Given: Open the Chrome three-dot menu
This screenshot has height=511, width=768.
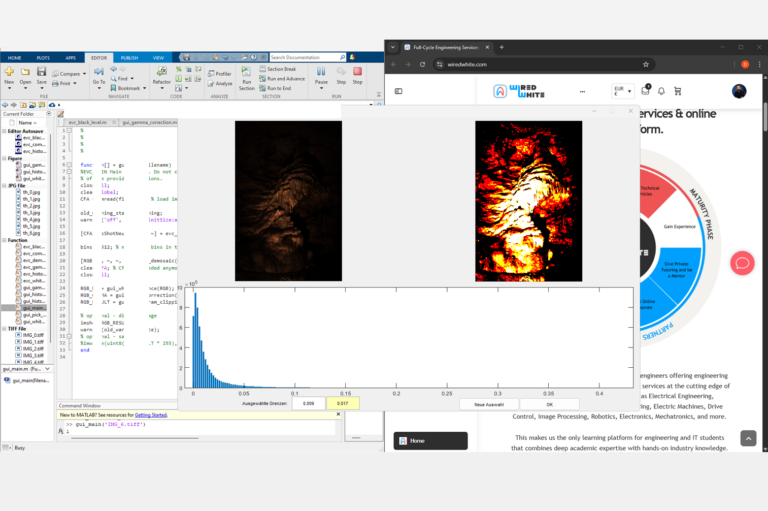Looking at the screenshot, I should (x=759, y=64).
